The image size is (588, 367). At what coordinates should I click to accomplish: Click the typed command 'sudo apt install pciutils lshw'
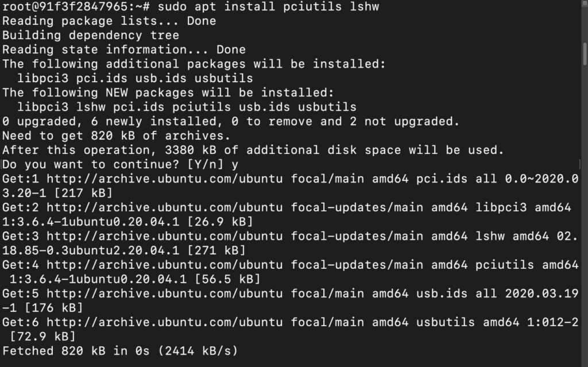tap(268, 7)
